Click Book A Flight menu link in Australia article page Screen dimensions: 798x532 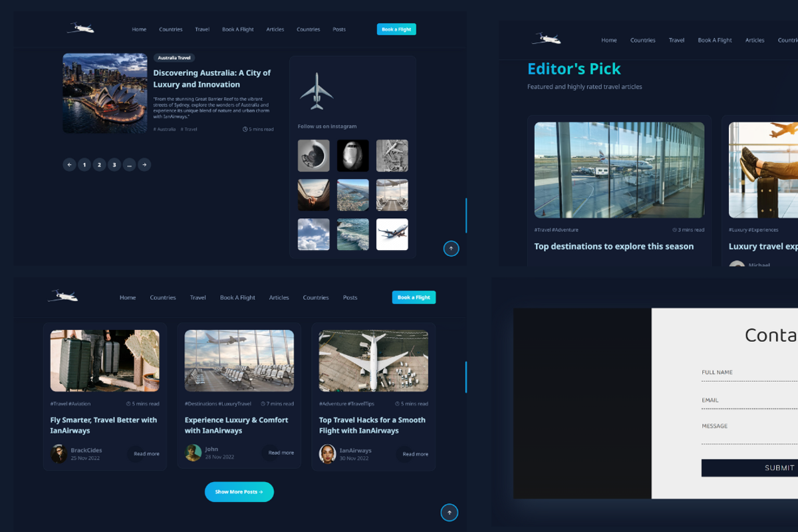[x=238, y=29]
